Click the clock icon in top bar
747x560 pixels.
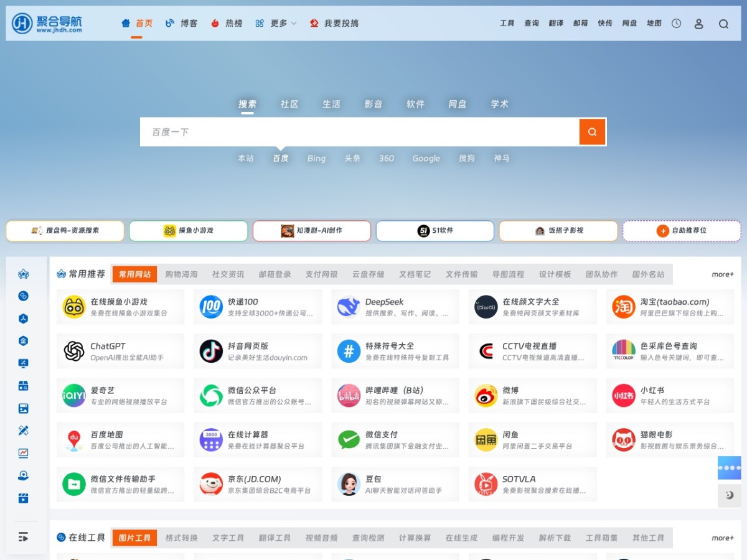click(677, 24)
